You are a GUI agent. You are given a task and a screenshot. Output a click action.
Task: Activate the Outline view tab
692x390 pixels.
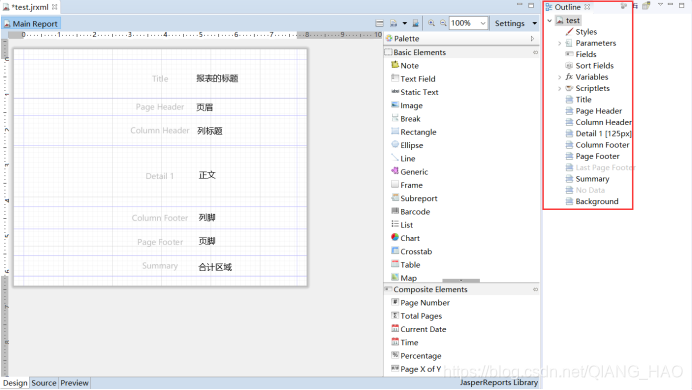567,7
